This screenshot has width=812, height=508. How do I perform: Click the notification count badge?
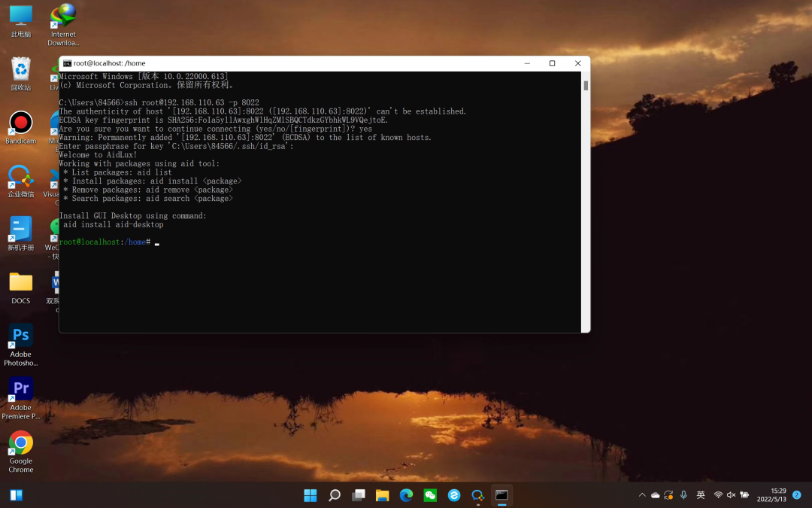pyautogui.click(x=795, y=496)
